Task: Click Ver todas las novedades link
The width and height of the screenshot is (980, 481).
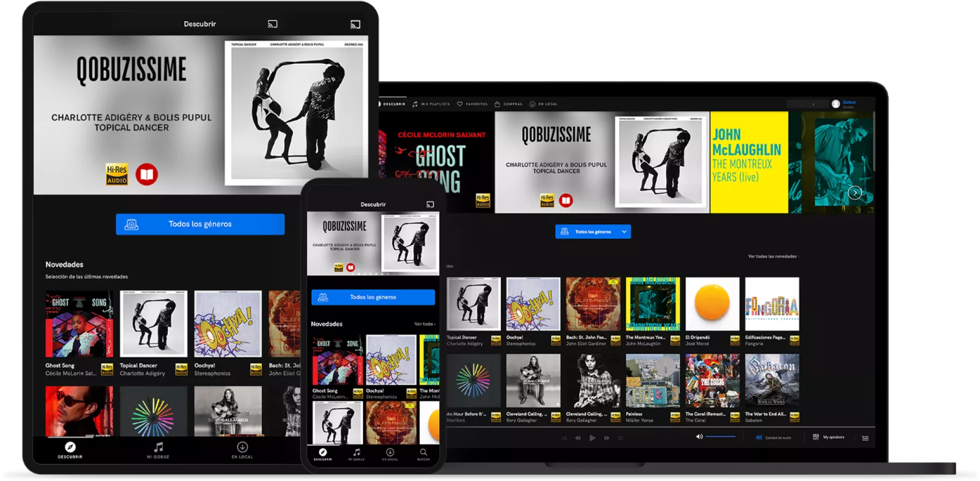Action: 773,256
